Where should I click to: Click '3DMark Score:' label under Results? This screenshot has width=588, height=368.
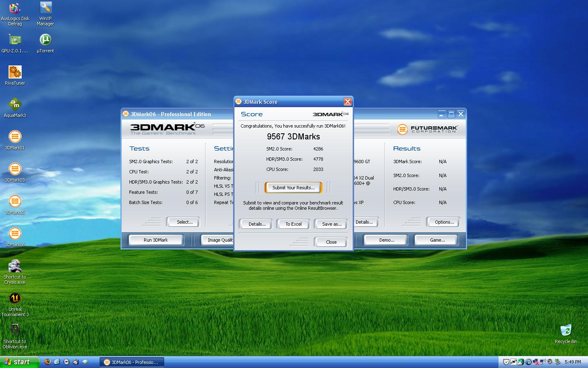(x=407, y=162)
